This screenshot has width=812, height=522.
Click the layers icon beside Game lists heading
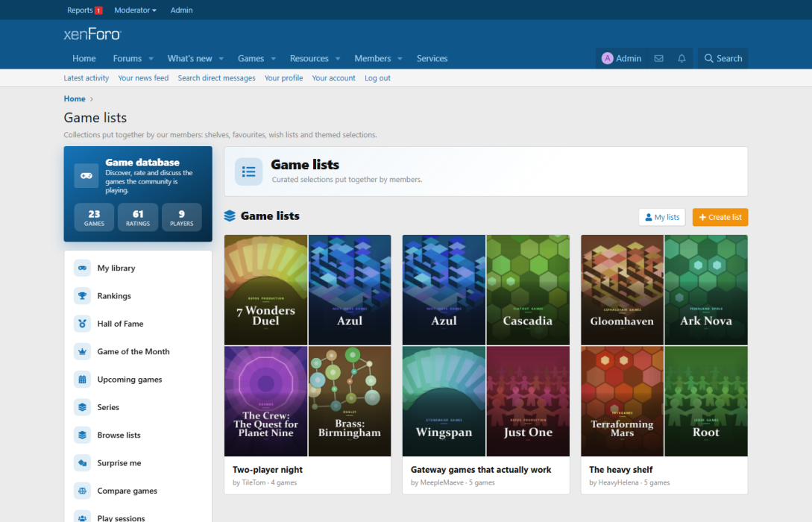(x=230, y=216)
